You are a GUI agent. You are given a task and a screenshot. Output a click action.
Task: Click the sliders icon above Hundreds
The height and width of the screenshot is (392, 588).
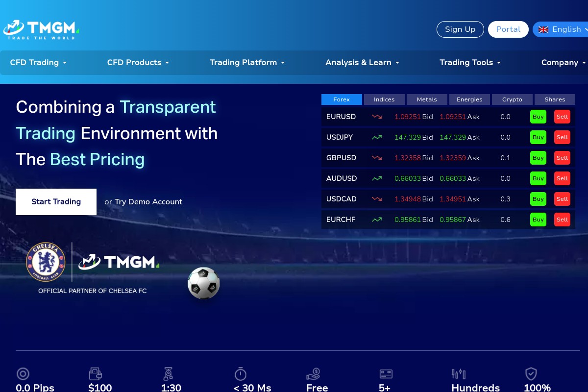(459, 374)
